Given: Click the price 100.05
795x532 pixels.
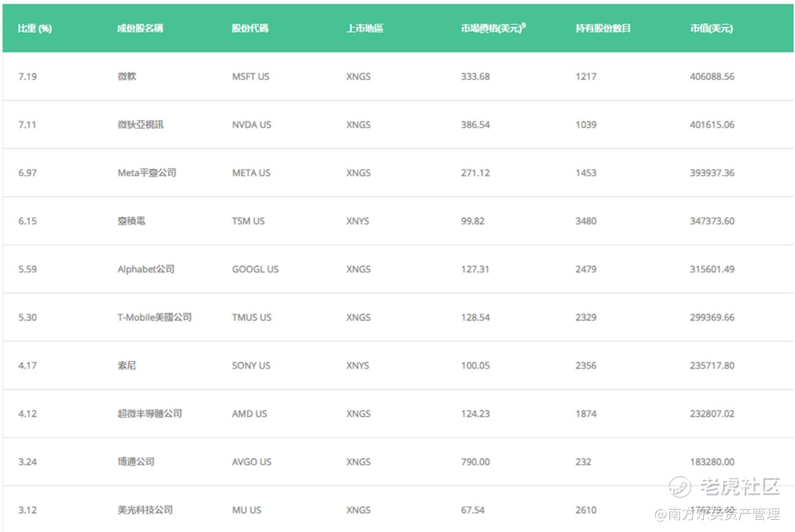Looking at the screenshot, I should pos(476,365).
